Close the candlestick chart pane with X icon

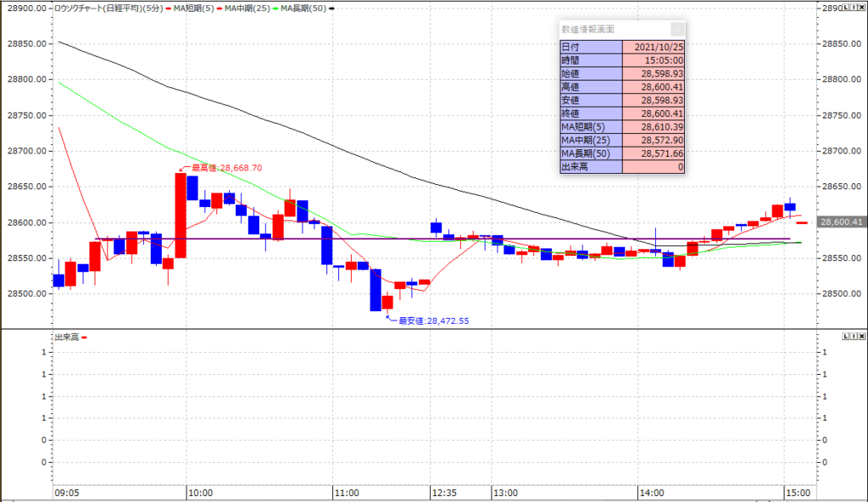coord(862,7)
